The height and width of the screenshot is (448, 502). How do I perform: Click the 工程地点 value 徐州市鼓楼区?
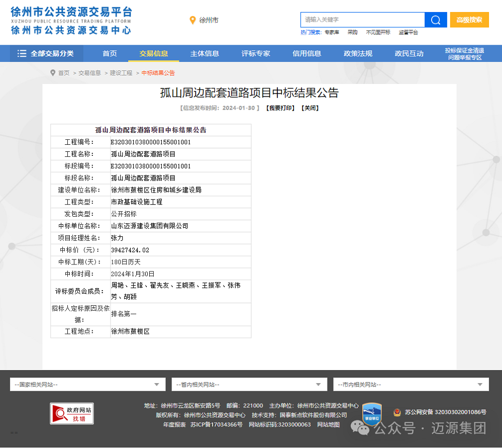pyautogui.click(x=130, y=331)
